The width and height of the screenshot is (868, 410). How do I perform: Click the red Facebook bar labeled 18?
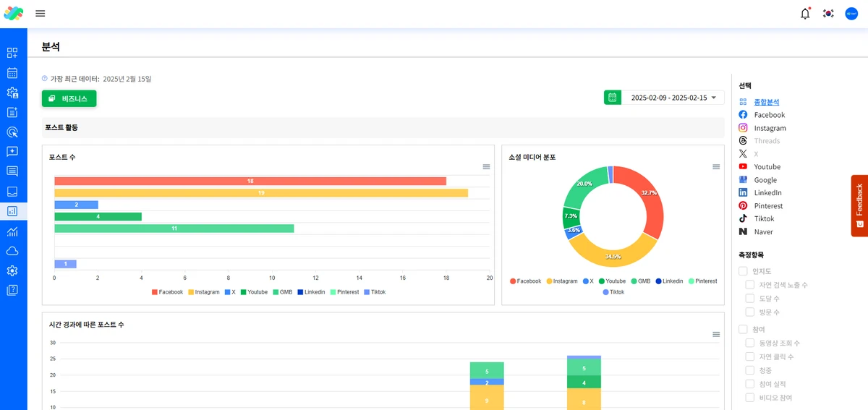tap(250, 181)
